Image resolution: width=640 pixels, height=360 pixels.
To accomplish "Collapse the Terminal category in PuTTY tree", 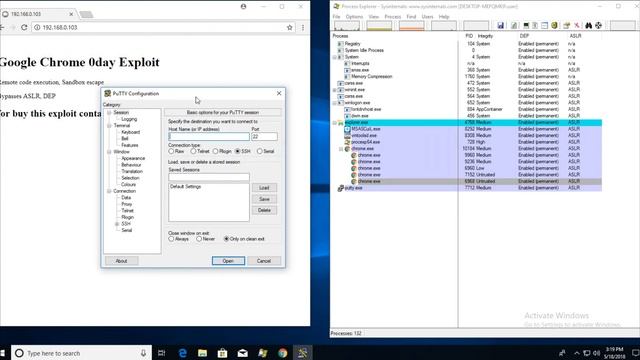I will [x=109, y=126].
